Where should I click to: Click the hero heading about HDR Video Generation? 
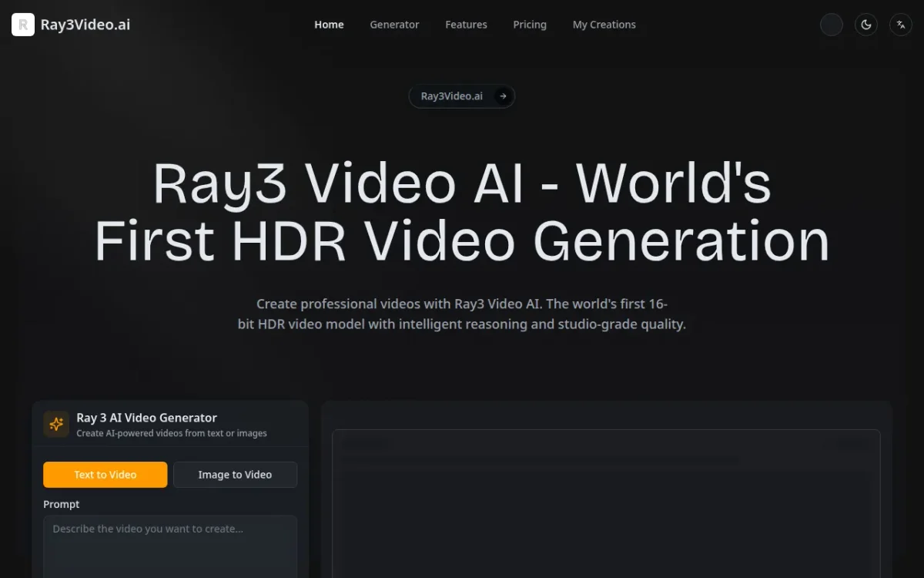(462, 212)
